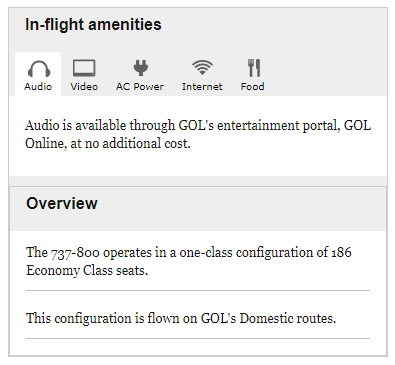
Task: Click the Food fork and knife icon
Action: [x=254, y=68]
